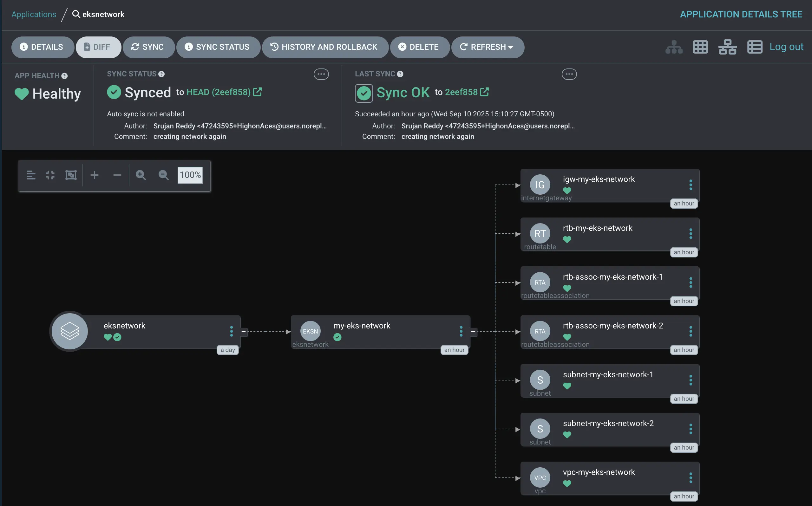Switch to the network view icon
Screen dimensions: 812x506
727,47
